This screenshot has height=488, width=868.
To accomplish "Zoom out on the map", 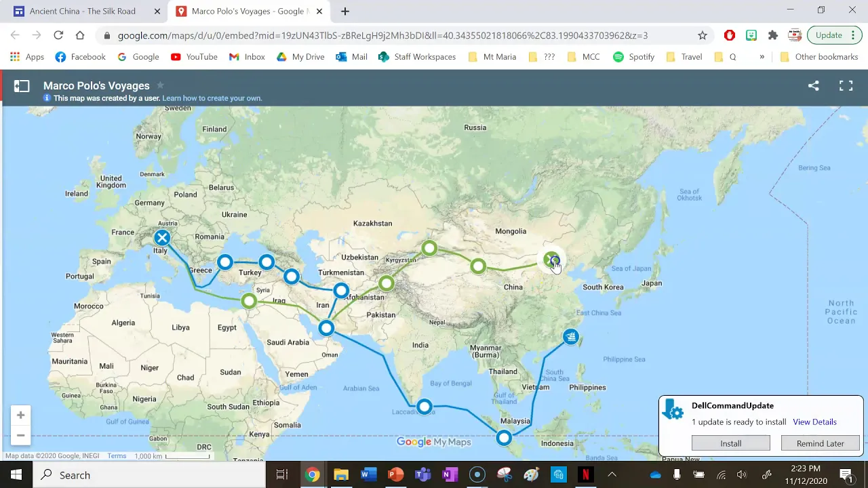I will click(20, 435).
